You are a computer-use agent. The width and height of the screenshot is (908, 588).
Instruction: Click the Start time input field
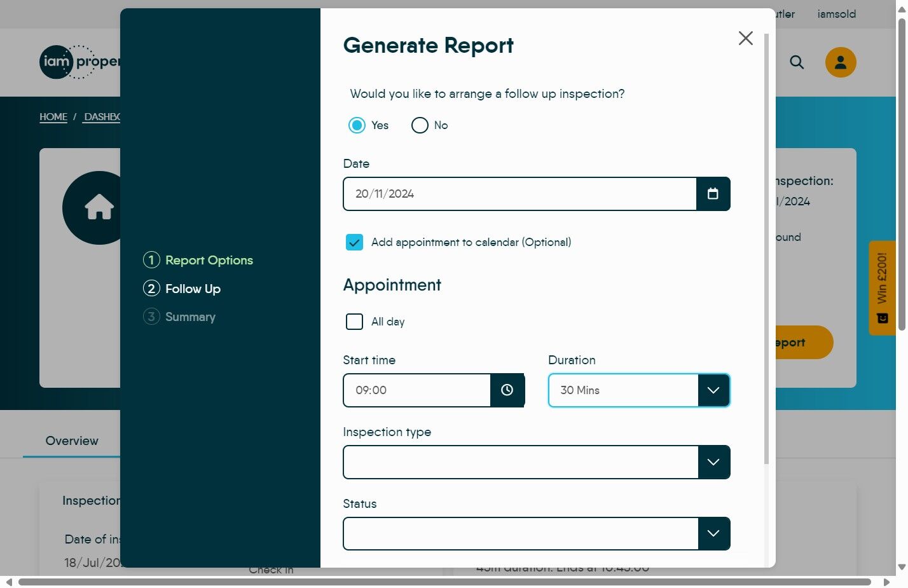click(x=417, y=390)
